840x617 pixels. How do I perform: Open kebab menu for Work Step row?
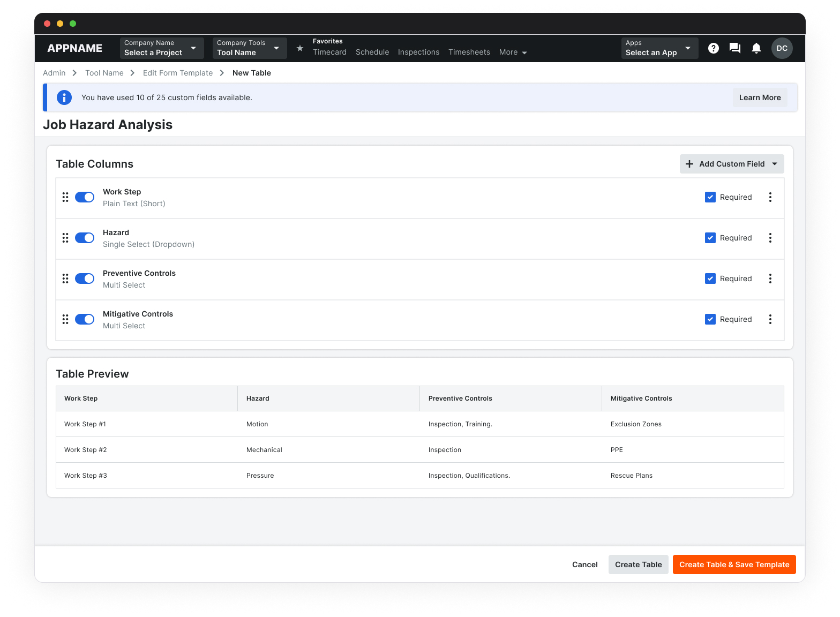(x=770, y=197)
